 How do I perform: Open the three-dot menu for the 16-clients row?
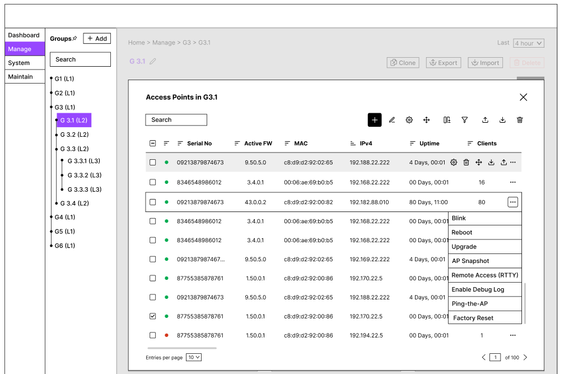pos(513,182)
